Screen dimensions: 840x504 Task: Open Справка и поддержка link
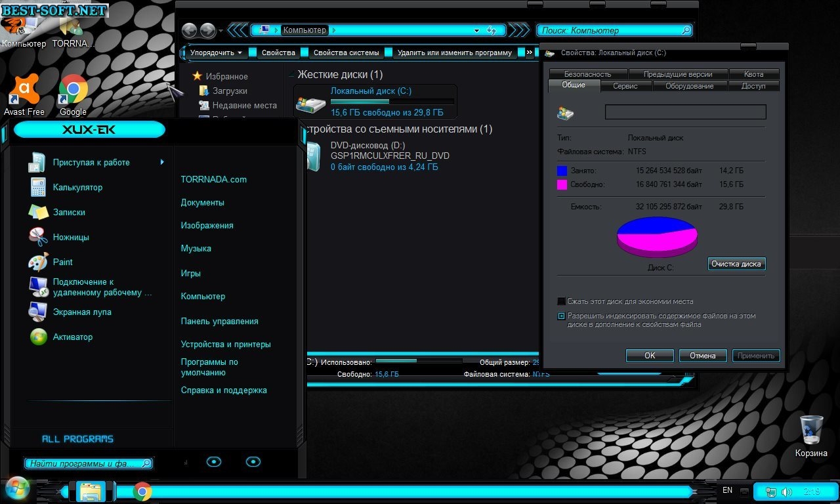click(x=224, y=390)
